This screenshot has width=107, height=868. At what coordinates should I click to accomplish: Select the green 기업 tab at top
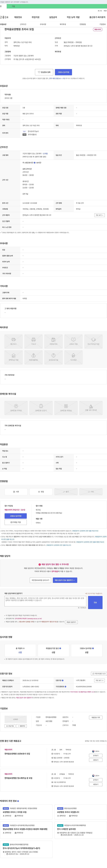[x=13, y=6]
